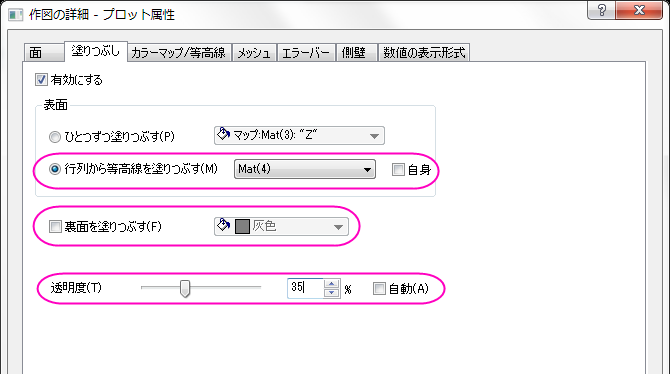
Task: Click paint bucket icon in 灰色 dropdown
Action: click(x=223, y=225)
